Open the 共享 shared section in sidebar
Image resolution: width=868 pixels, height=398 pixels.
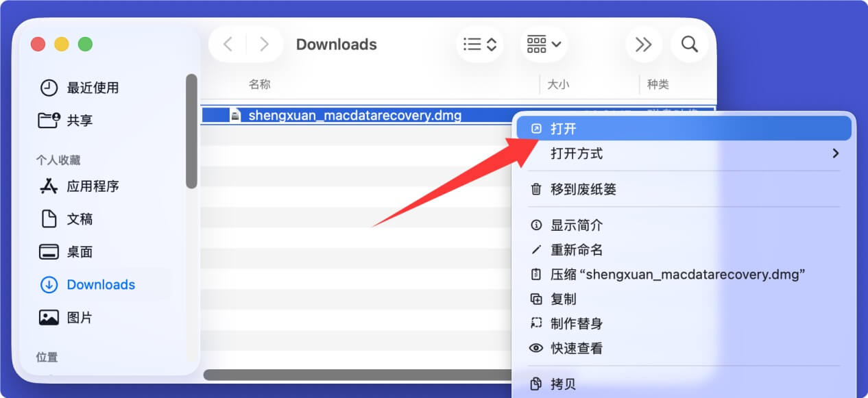[80, 121]
